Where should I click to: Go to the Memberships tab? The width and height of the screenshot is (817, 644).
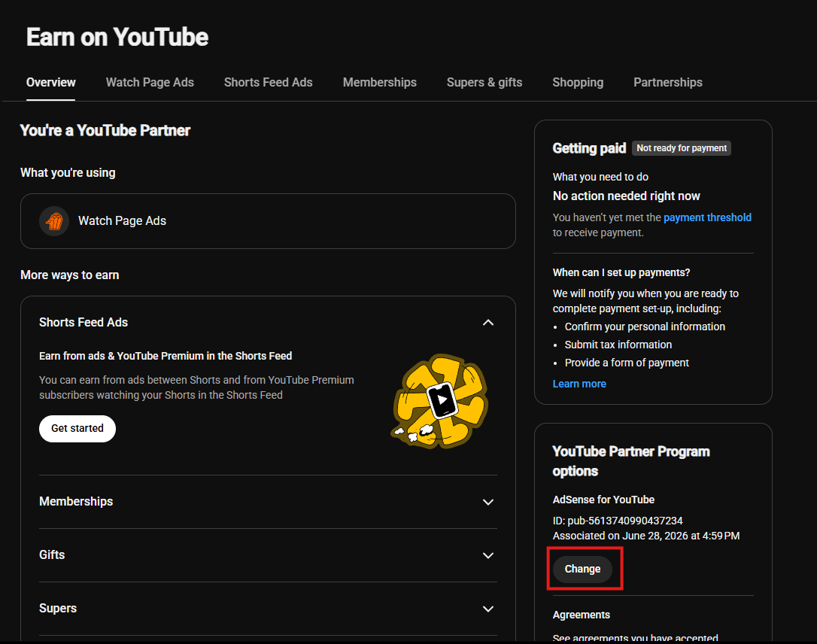[x=379, y=82]
